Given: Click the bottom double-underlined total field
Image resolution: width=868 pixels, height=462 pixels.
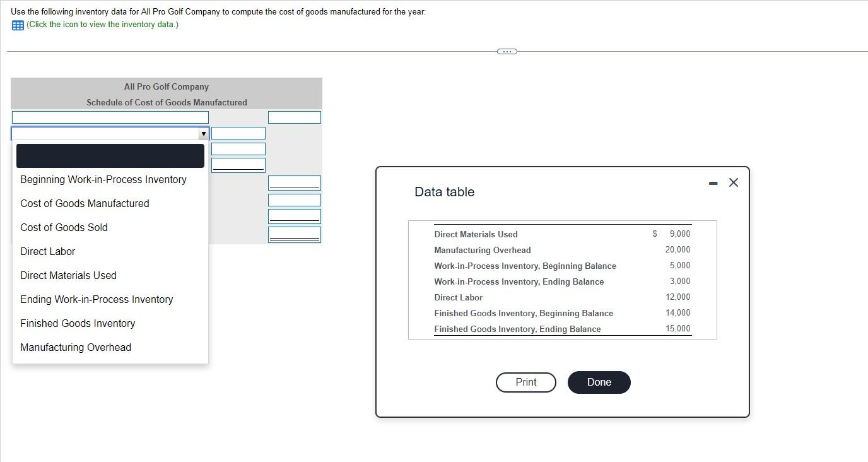Looking at the screenshot, I should 294,234.
